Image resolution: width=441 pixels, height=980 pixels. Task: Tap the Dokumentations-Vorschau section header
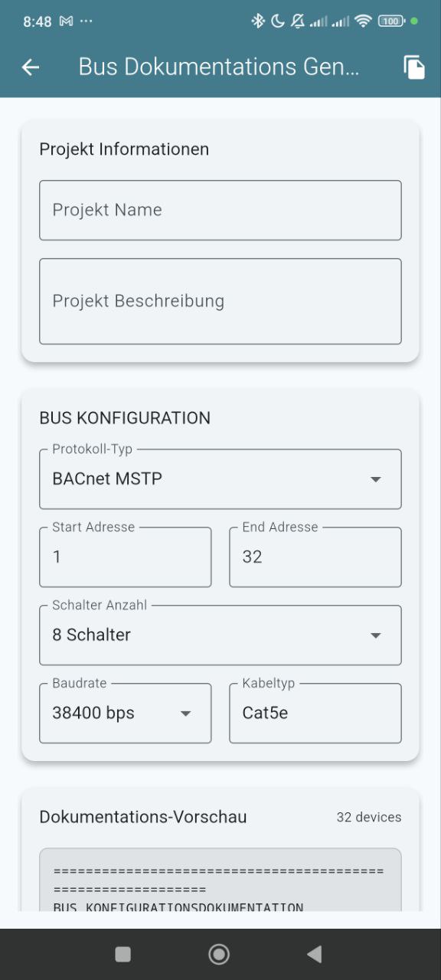click(x=142, y=817)
